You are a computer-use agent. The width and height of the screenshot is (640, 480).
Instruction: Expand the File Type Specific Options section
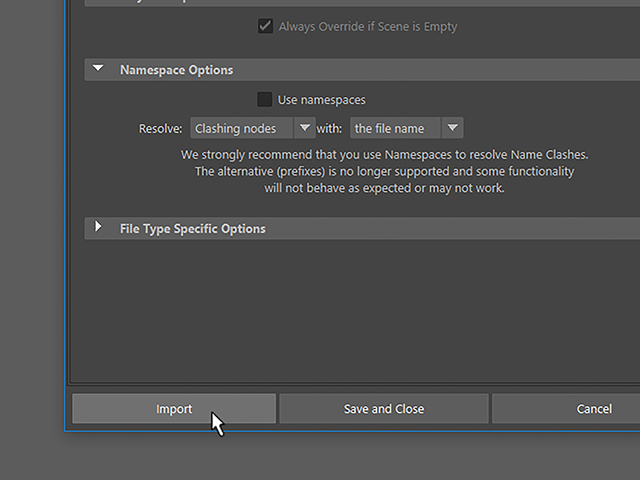tap(98, 227)
